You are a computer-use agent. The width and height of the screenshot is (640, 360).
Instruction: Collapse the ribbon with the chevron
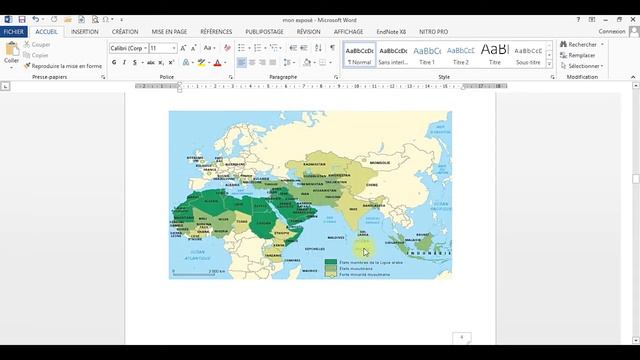click(633, 77)
